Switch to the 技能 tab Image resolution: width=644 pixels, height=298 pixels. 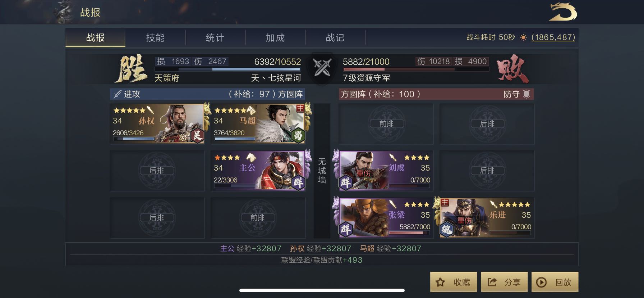pyautogui.click(x=155, y=38)
